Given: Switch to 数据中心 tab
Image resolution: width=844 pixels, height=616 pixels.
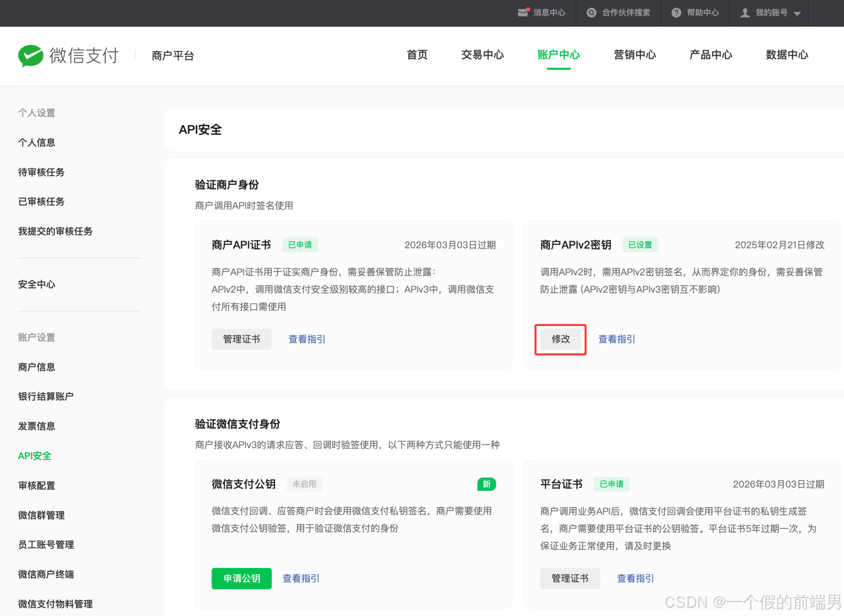Looking at the screenshot, I should pyautogui.click(x=787, y=55).
